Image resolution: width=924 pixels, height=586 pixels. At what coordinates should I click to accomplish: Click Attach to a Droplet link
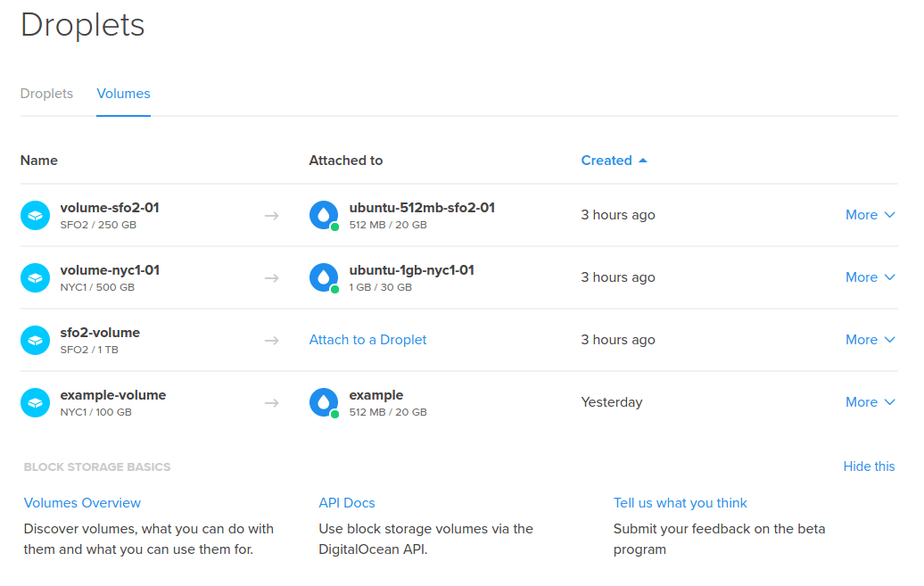tap(367, 340)
